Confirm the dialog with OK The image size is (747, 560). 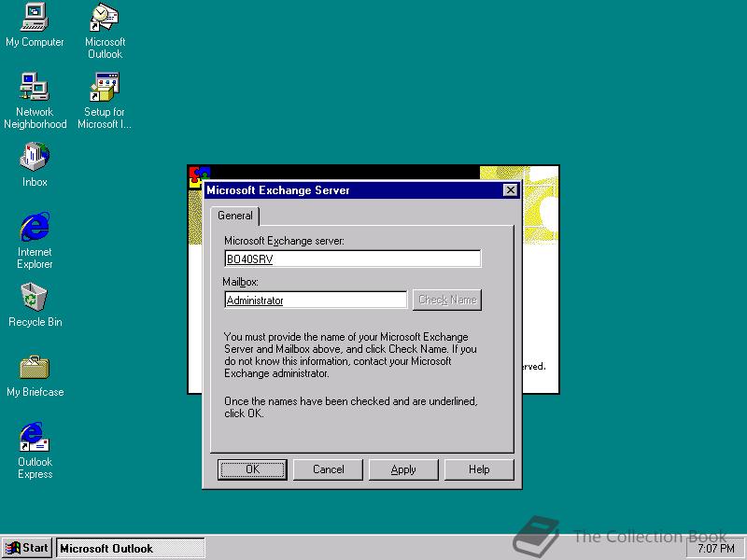(252, 469)
